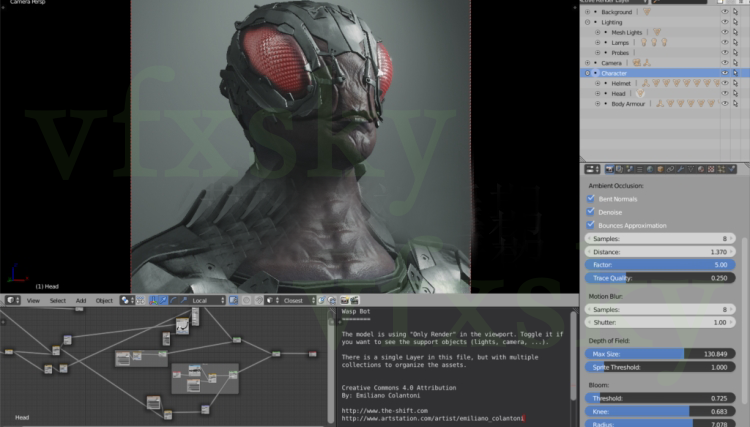Toggle the Bounces Approximation checkbox

[591, 225]
